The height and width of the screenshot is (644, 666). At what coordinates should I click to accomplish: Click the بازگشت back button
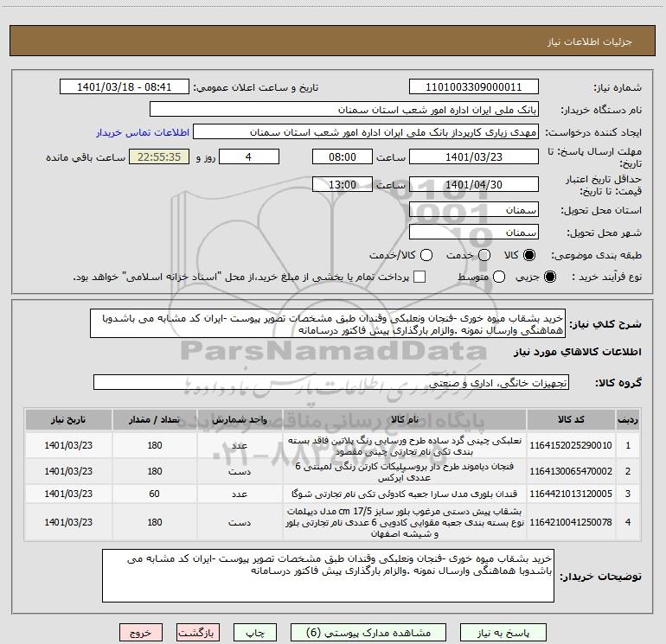[198, 633]
